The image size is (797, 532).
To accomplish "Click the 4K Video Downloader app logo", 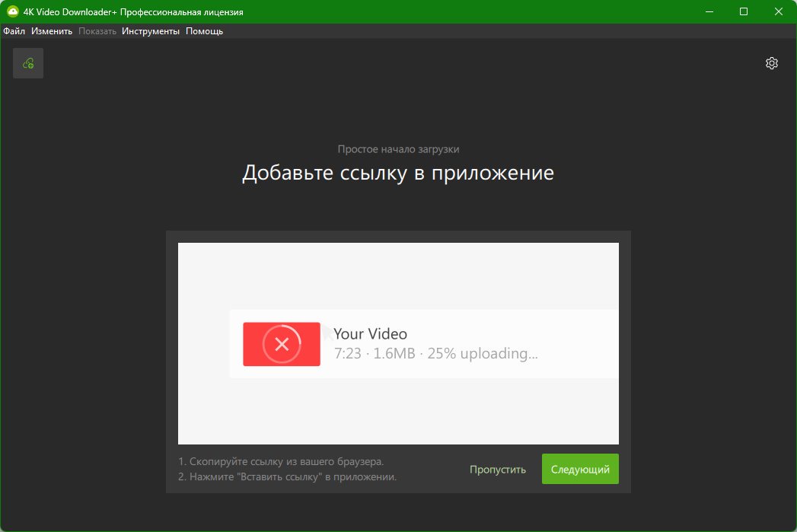I will pyautogui.click(x=13, y=11).
